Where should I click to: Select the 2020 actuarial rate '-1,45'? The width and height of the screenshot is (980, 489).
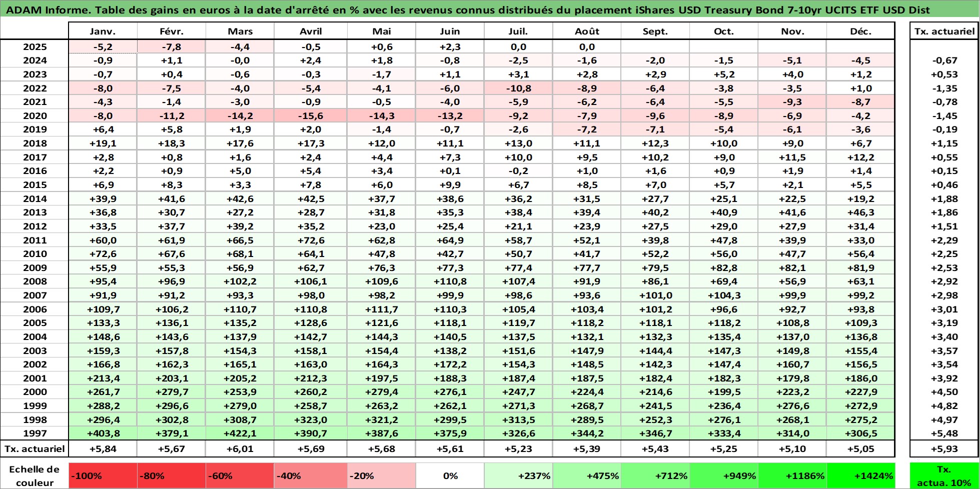click(x=944, y=116)
